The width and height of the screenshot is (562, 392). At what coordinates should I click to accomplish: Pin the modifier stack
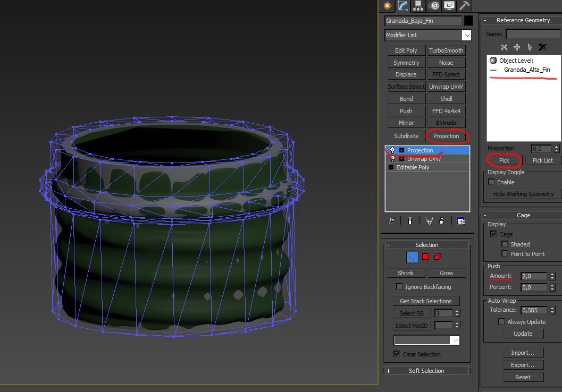[391, 220]
